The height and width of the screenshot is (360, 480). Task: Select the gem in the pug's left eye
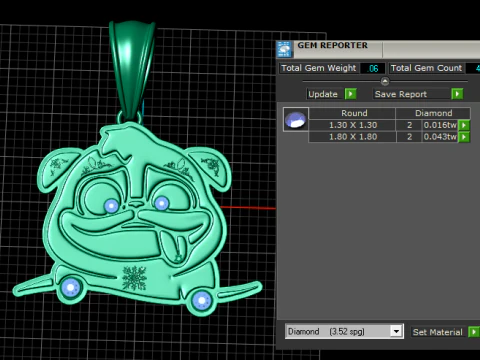tap(111, 206)
